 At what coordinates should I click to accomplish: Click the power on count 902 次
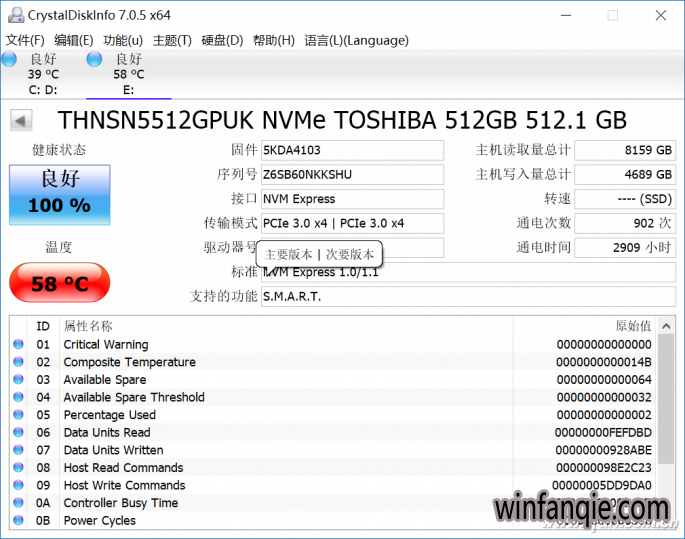point(625,224)
